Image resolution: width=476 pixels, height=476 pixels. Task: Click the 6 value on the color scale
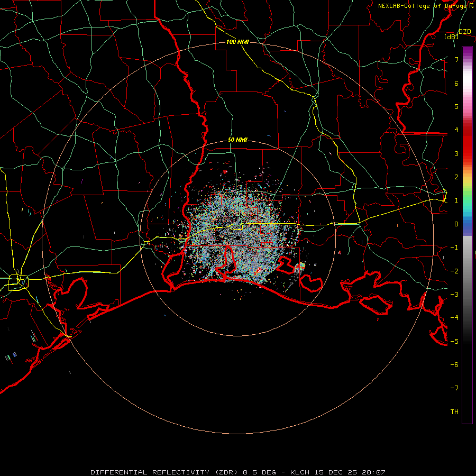456,83
